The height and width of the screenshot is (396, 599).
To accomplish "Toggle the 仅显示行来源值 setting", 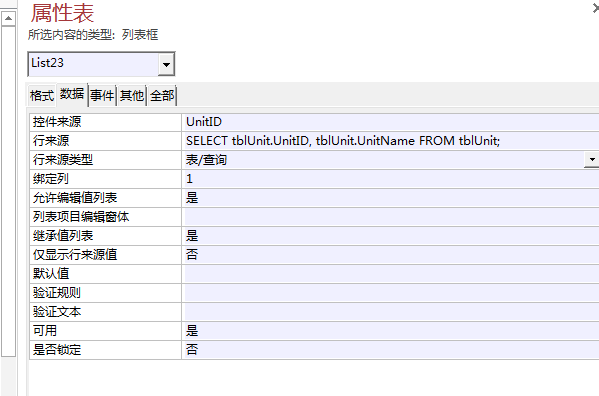I will (390, 255).
